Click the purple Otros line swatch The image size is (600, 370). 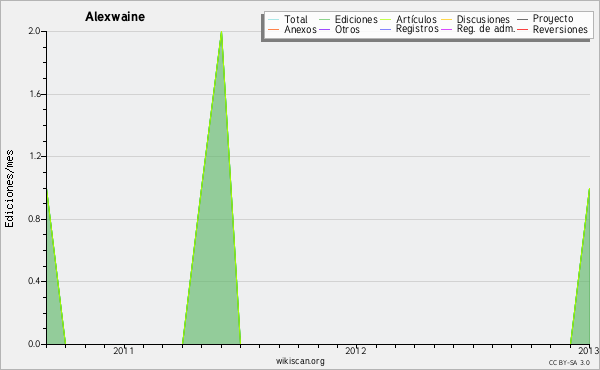(324, 29)
